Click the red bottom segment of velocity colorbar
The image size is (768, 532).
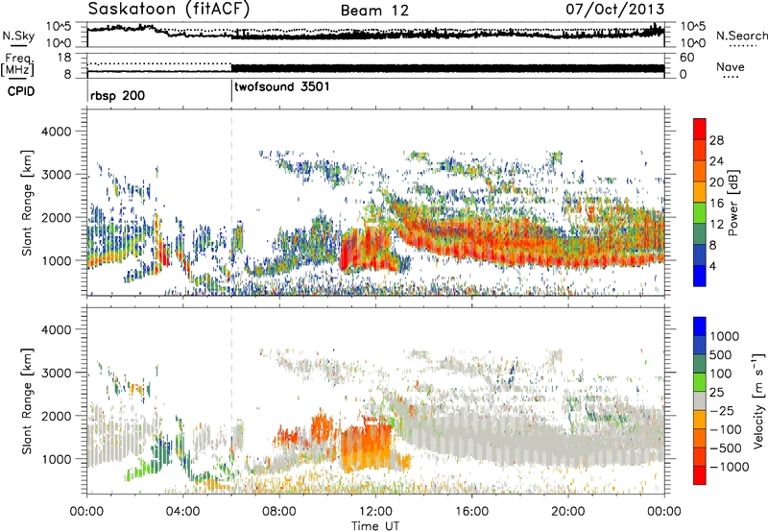point(700,475)
